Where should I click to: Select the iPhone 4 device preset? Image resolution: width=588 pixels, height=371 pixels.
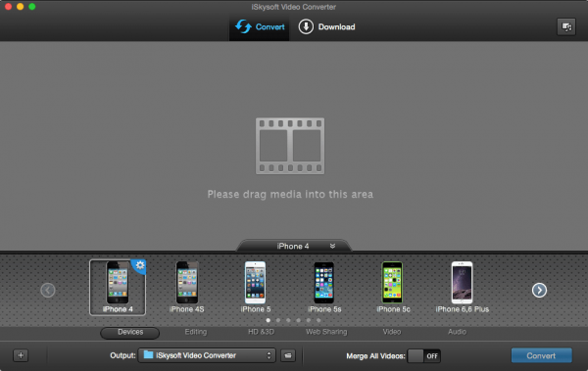(118, 288)
